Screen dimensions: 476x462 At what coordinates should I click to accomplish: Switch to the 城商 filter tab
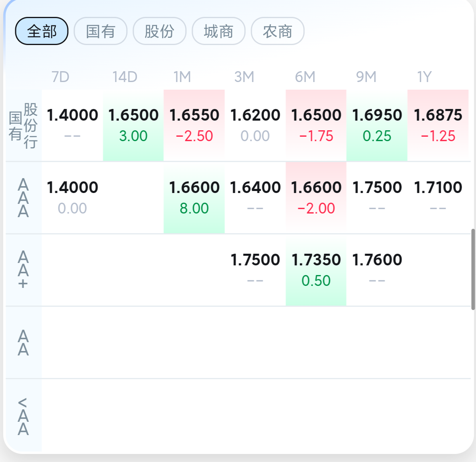coord(219,31)
